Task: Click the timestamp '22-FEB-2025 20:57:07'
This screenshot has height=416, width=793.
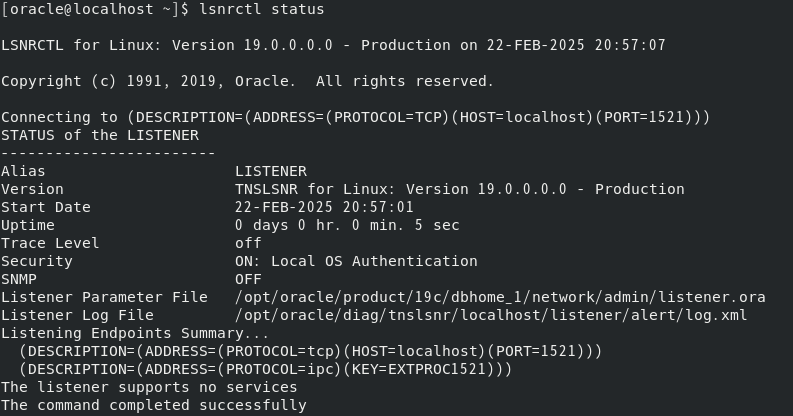Action: pos(576,45)
